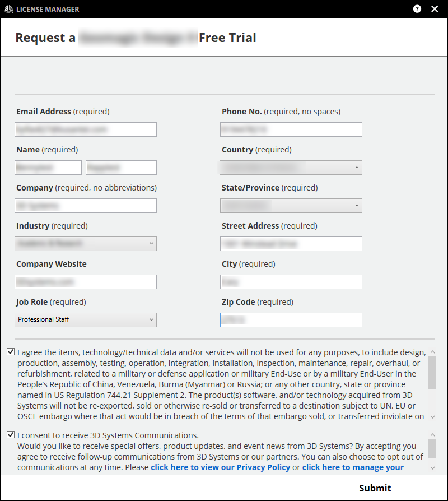Image resolution: width=448 pixels, height=501 pixels.
Task: Close the License Manager window
Action: (435, 9)
